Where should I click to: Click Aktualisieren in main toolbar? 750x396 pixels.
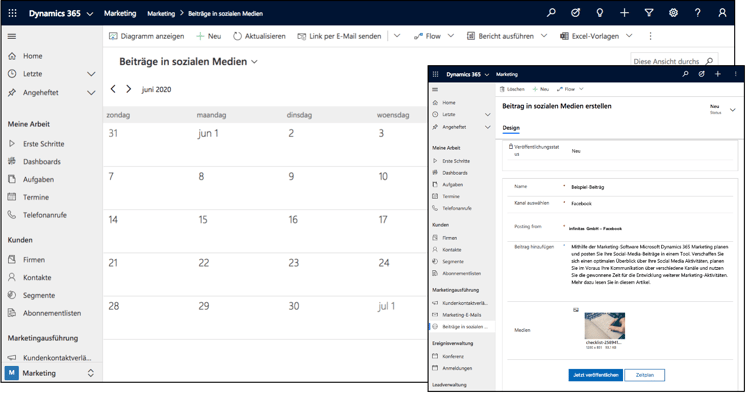[259, 36]
